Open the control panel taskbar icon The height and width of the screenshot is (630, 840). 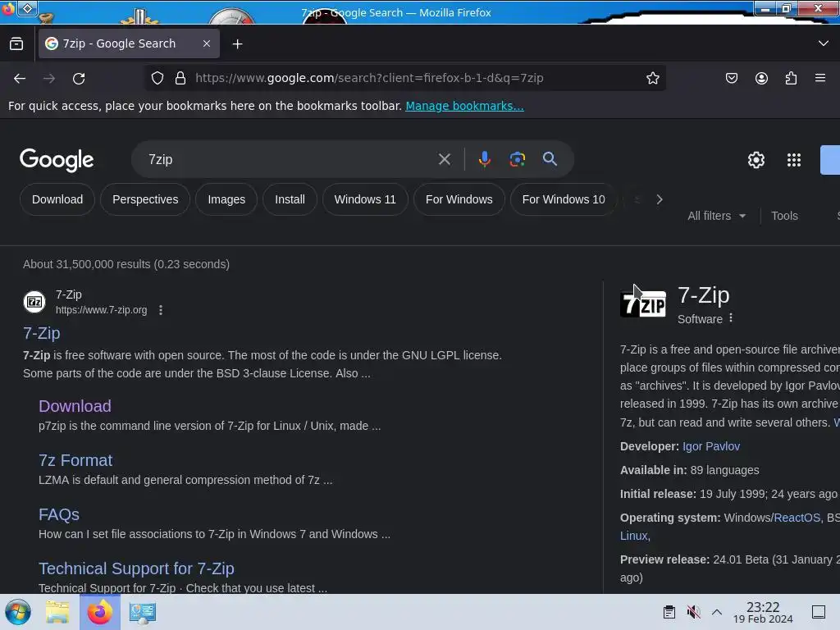(143, 612)
